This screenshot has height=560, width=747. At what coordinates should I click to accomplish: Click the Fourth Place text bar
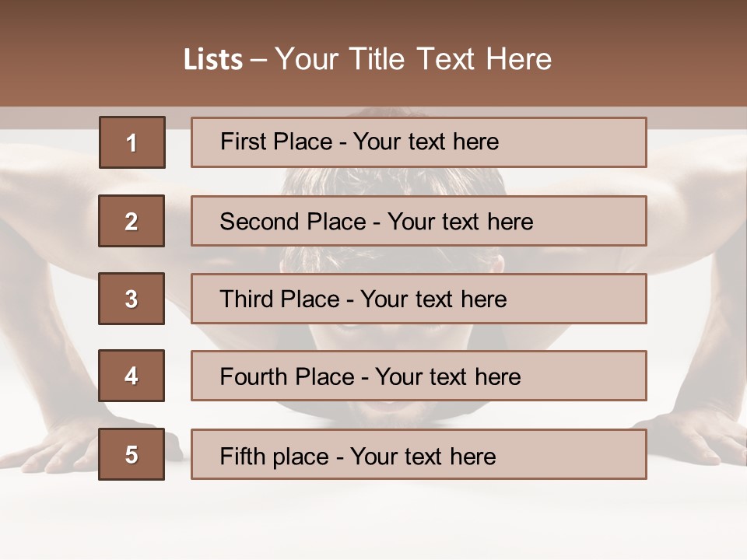pyautogui.click(x=419, y=376)
